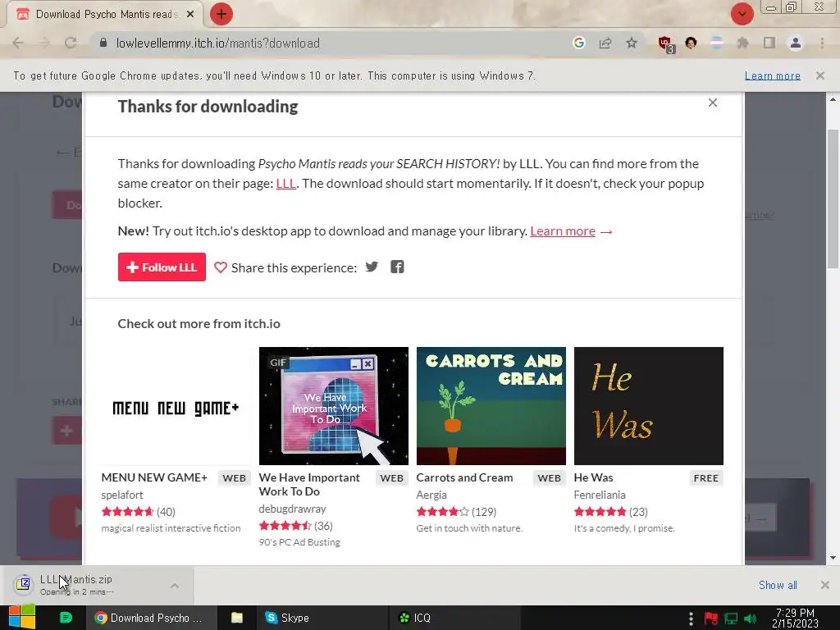Open a new browser tab with plus button
Image resolution: width=840 pixels, height=630 pixels.
(221, 14)
